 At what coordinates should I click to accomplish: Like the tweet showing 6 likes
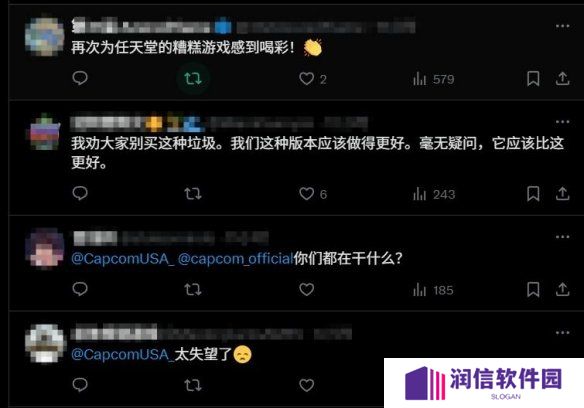307,194
